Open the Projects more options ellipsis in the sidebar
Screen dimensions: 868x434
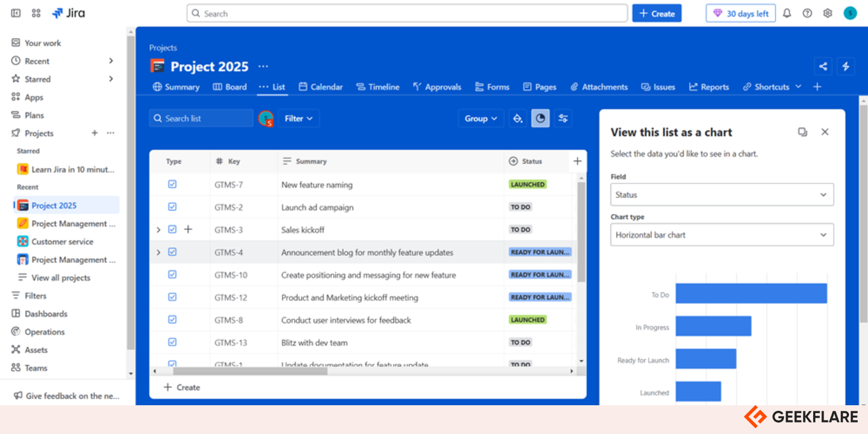click(x=111, y=133)
